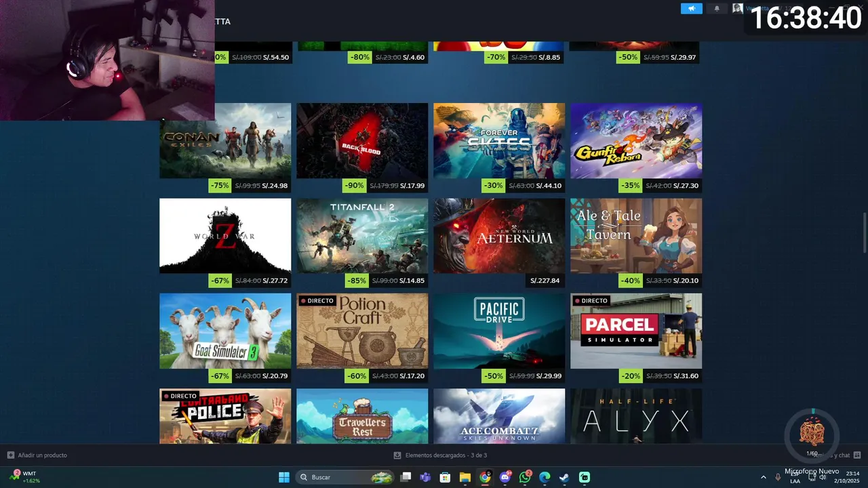Click the S/.8.85 price in the top row

[x=549, y=58]
